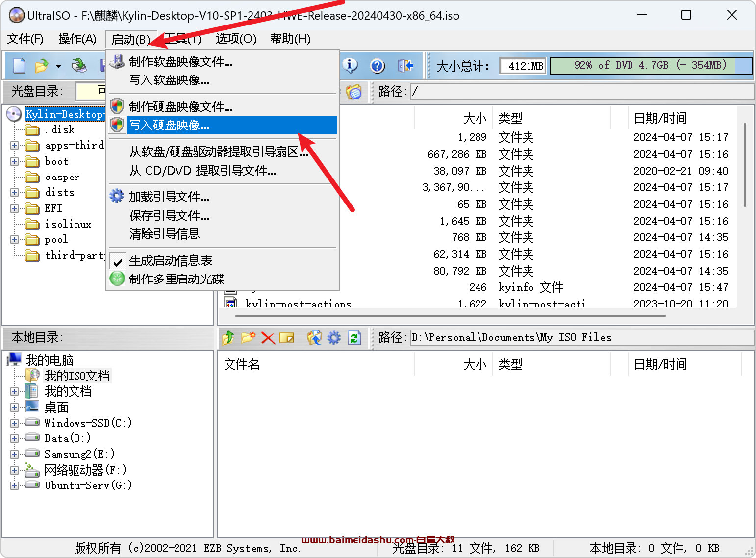Click the 类型 column header in disc list
This screenshot has height=558, width=756.
click(x=510, y=118)
